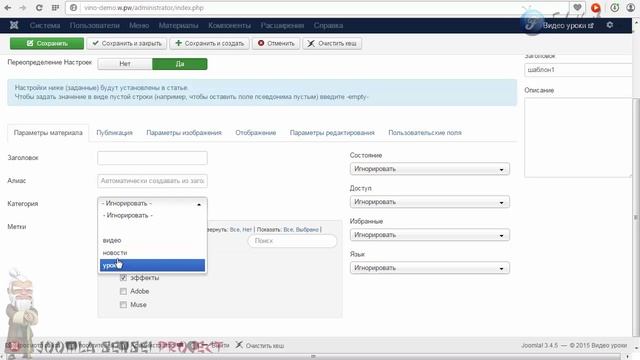The image size is (640, 360).
Task: Click the Все link next to Нет
Action: pyautogui.click(x=234, y=230)
